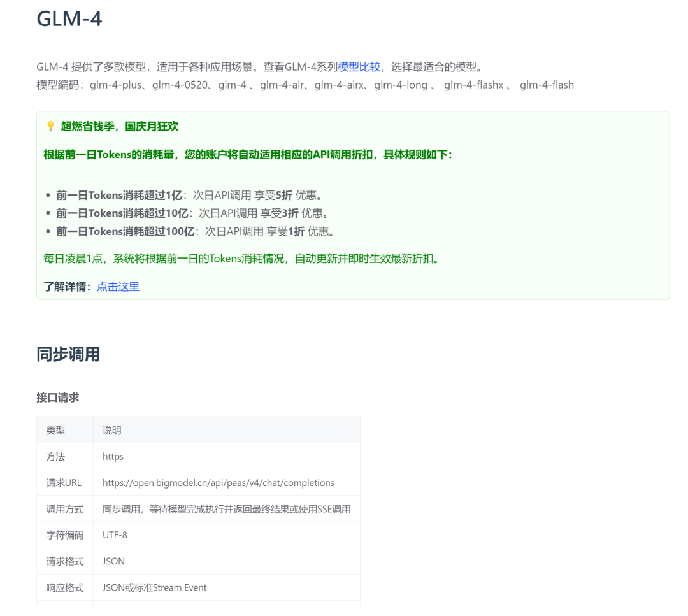Click the 响应格式 row label

[x=64, y=588]
